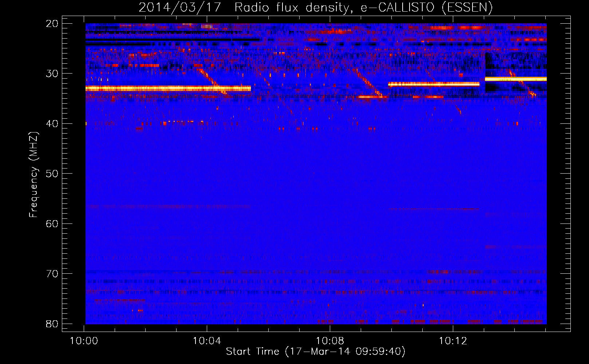Click the 'Start Time (17-Mar-14 09:59:40)' label
This screenshot has width=589, height=364.
pyautogui.click(x=316, y=352)
